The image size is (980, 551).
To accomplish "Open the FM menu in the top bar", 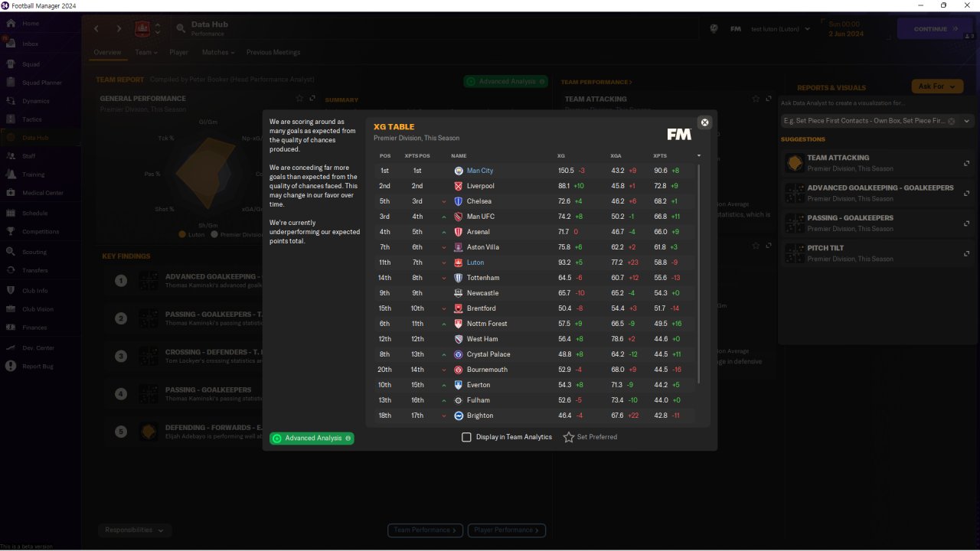I will [x=735, y=29].
